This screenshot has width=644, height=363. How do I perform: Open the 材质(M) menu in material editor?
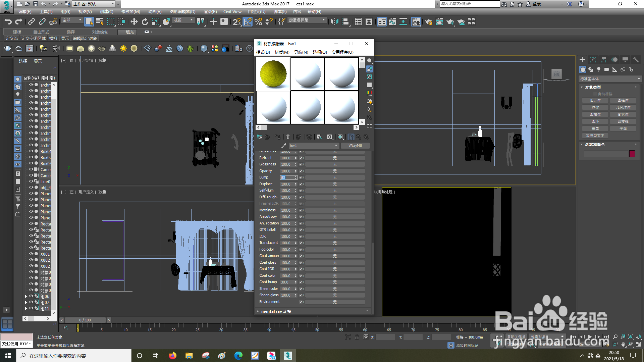(x=282, y=52)
